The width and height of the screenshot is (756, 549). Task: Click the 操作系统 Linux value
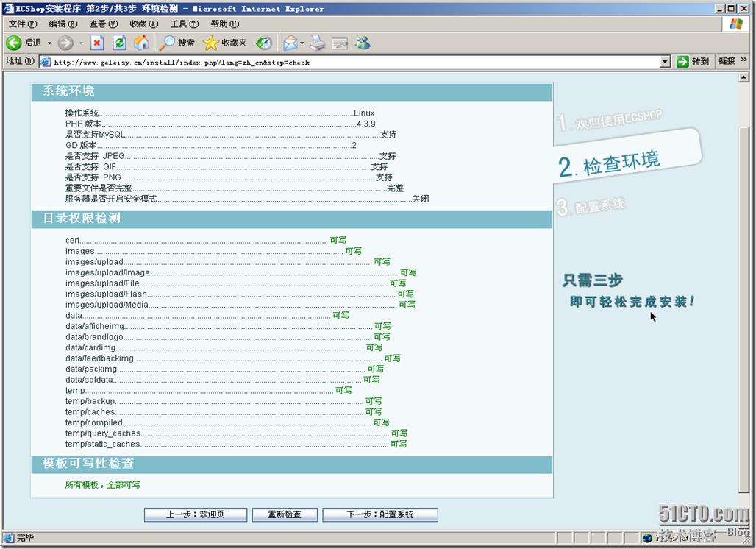[364, 113]
